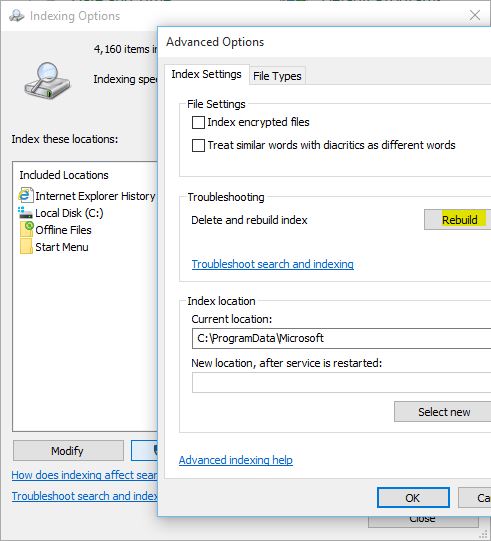The width and height of the screenshot is (491, 541).
Task: Open Troubleshoot link in Indexing Options window
Action: (85, 496)
